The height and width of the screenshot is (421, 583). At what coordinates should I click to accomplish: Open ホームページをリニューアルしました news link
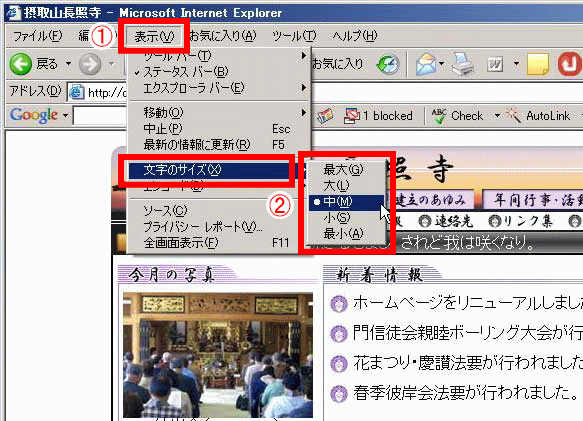468,303
